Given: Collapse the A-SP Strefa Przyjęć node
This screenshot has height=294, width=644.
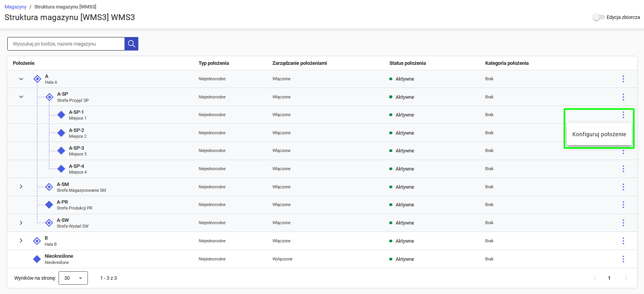Looking at the screenshot, I should click(21, 97).
